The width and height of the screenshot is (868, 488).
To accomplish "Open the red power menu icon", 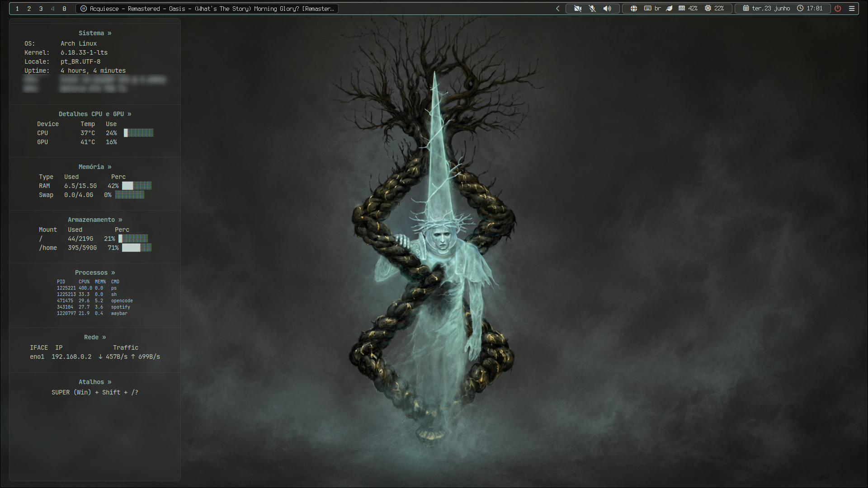I will point(838,9).
